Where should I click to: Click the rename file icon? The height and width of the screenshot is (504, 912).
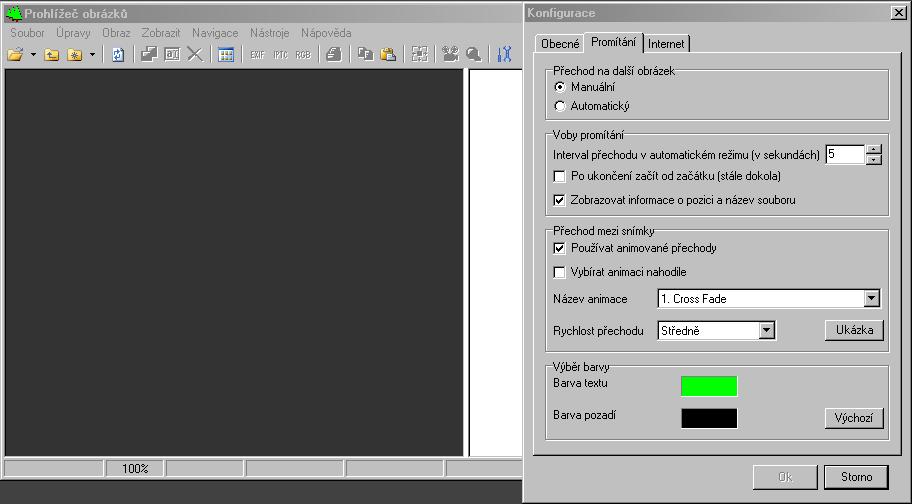coord(172,55)
